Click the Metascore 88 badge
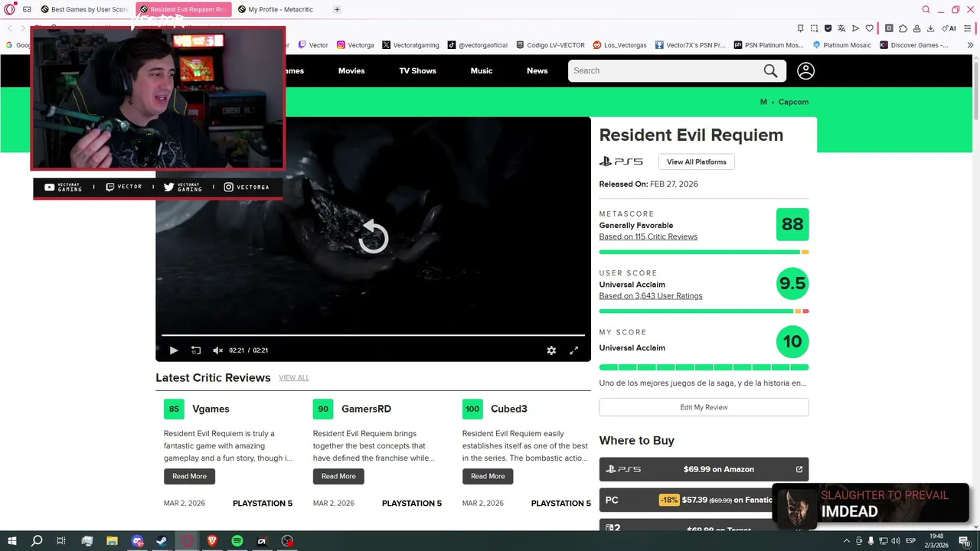The height and width of the screenshot is (551, 980). coord(792,224)
